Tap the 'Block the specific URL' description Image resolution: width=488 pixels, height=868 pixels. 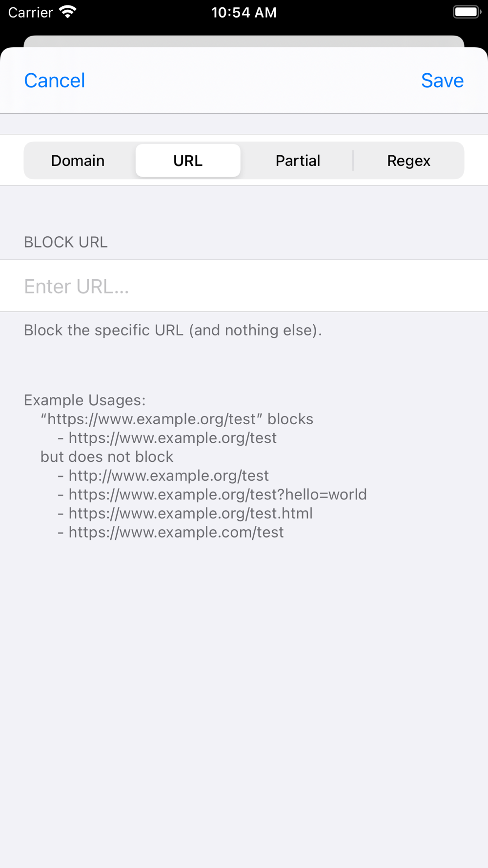pos(173,331)
